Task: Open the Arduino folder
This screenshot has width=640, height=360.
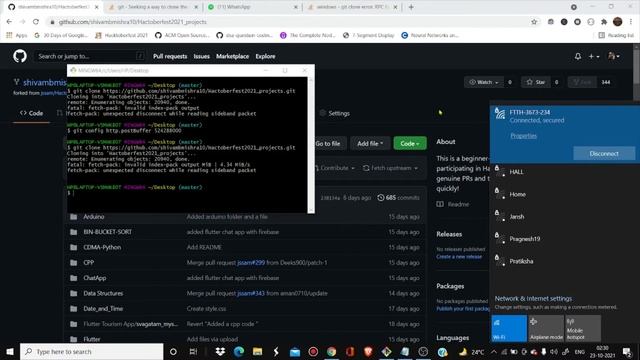Action: 93,217
